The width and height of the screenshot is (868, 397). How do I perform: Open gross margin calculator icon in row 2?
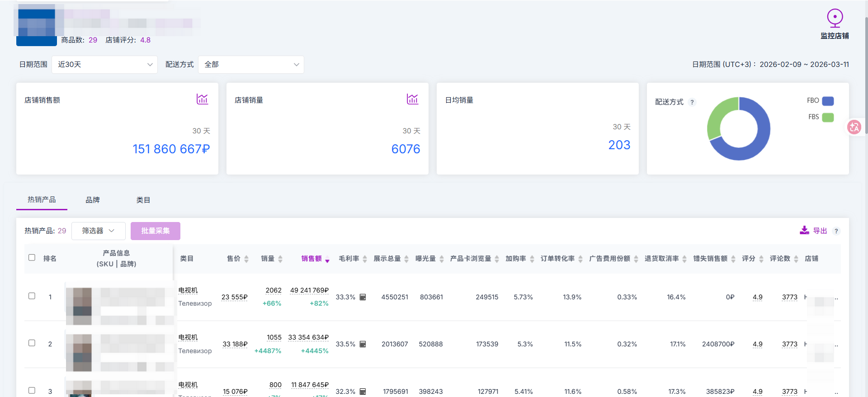coord(363,344)
